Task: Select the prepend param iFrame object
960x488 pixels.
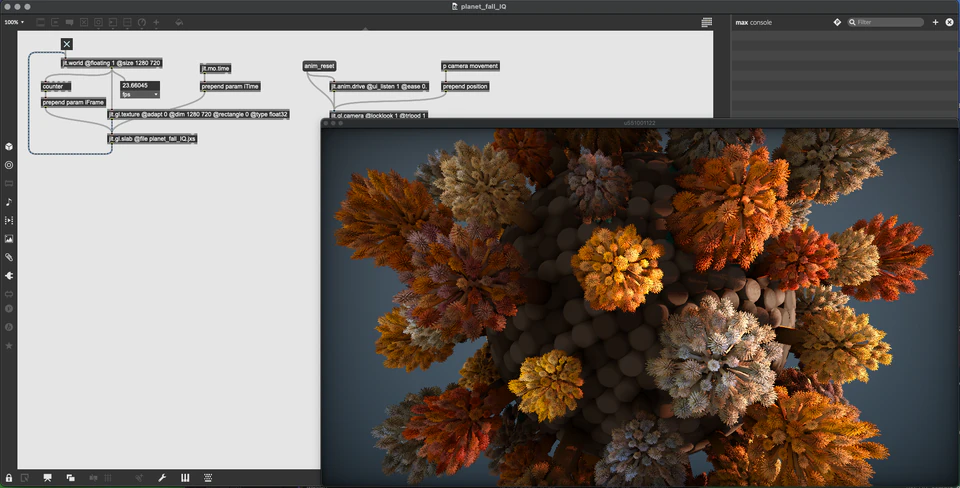Action: click(73, 102)
